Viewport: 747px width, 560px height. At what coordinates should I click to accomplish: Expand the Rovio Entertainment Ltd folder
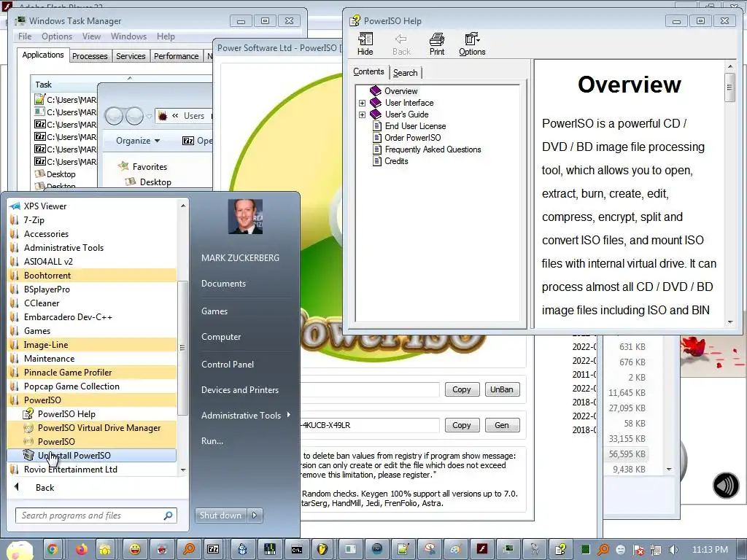pyautogui.click(x=92, y=469)
